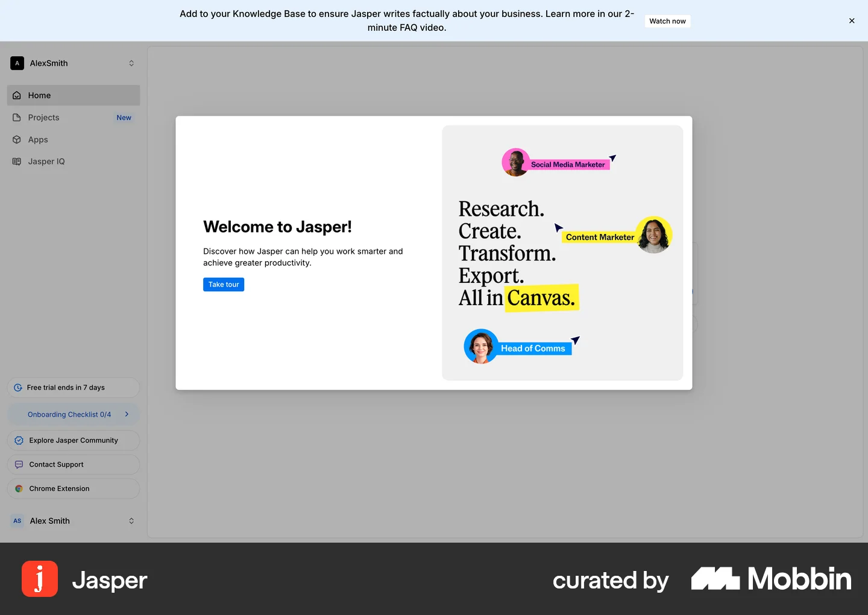Click the 'Head of Comms' blue label
Screen dimensions: 868x615
[x=533, y=348]
